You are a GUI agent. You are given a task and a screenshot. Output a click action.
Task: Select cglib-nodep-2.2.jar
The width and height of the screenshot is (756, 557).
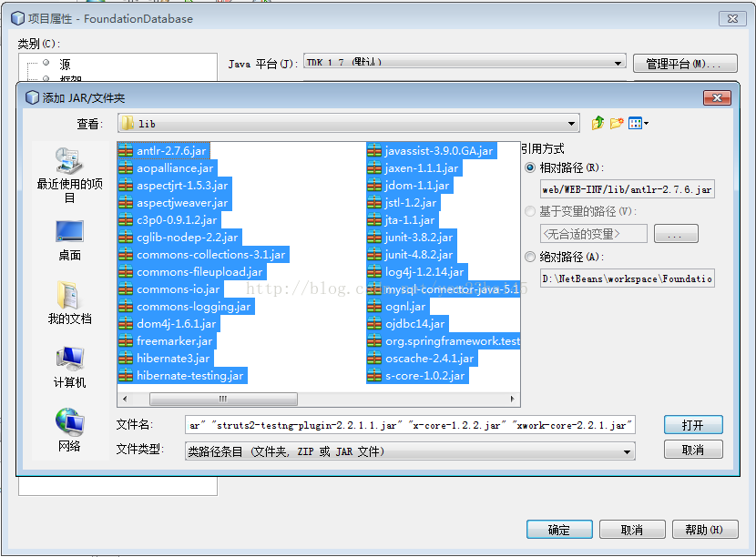[x=179, y=238]
